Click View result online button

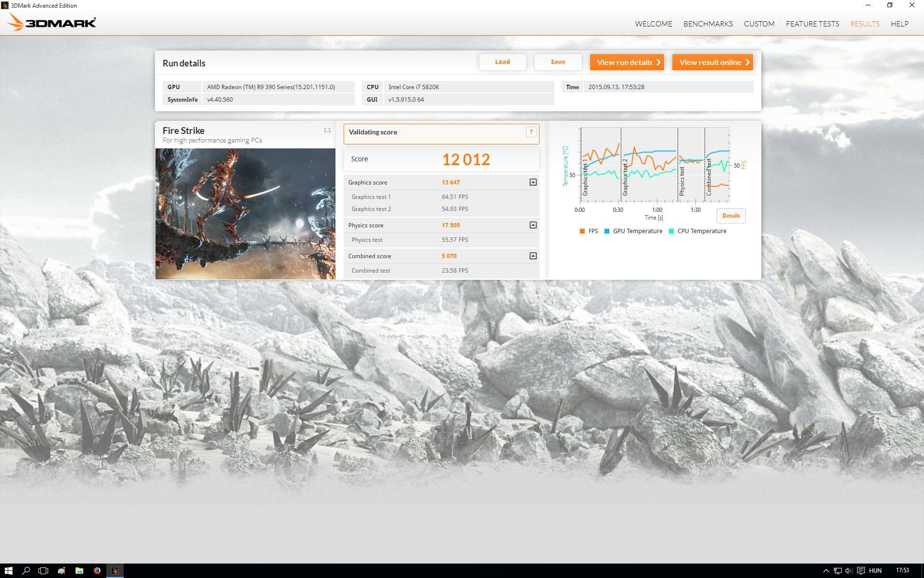[x=712, y=62]
